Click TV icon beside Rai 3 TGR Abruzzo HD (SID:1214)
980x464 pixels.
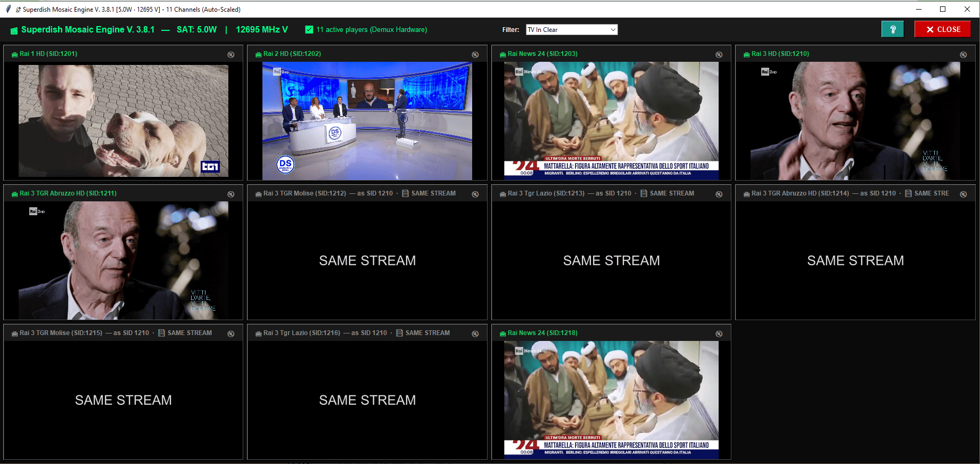click(747, 194)
